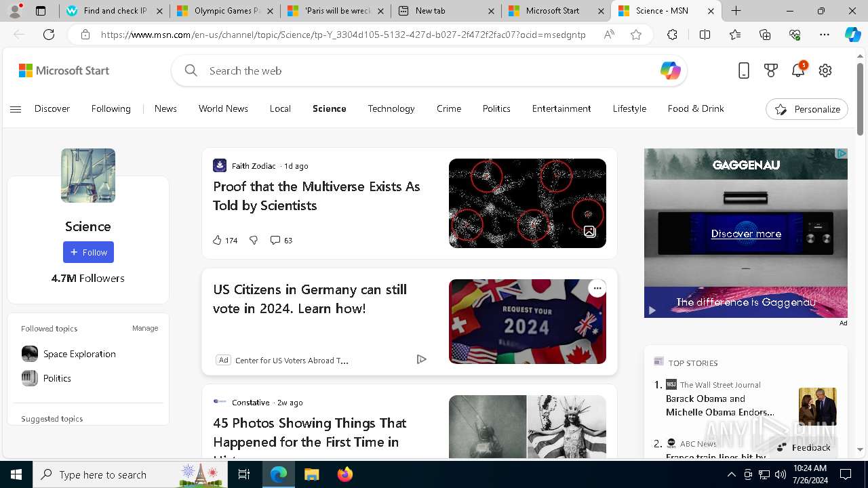Image resolution: width=868 pixels, height=488 pixels.
Task: Click the Copilot icon in search box
Action: coord(670,70)
